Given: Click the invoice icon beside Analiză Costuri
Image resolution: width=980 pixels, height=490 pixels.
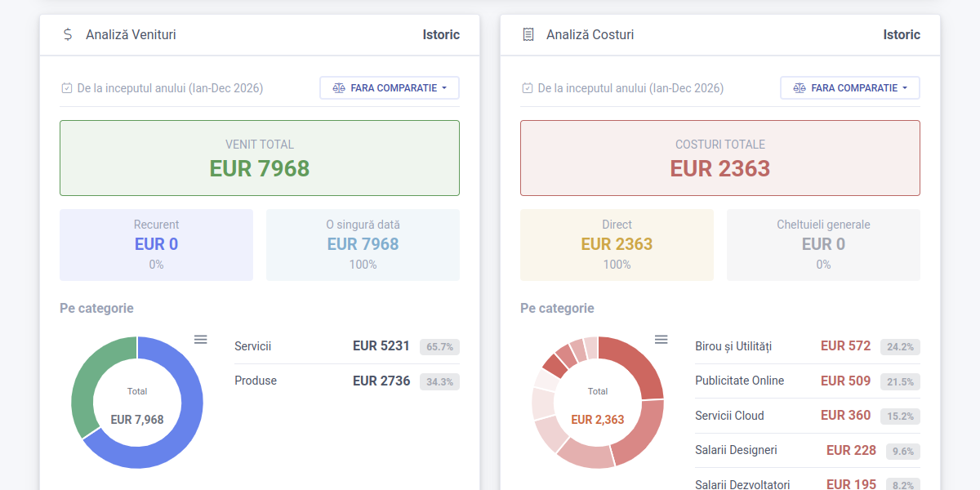Looking at the screenshot, I should 528,34.
